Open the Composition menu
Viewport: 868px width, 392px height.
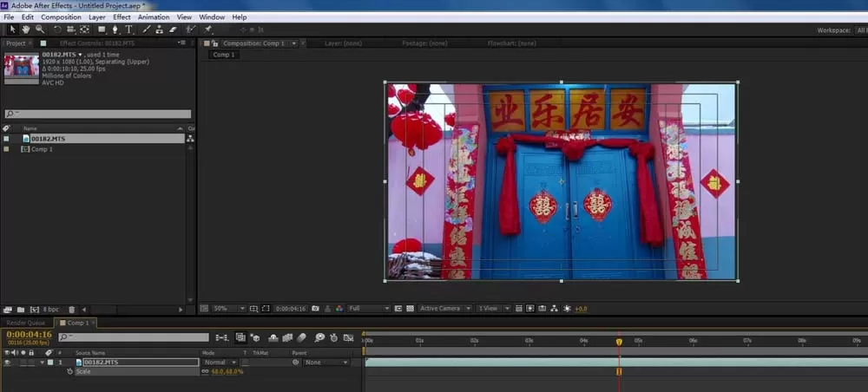[61, 17]
